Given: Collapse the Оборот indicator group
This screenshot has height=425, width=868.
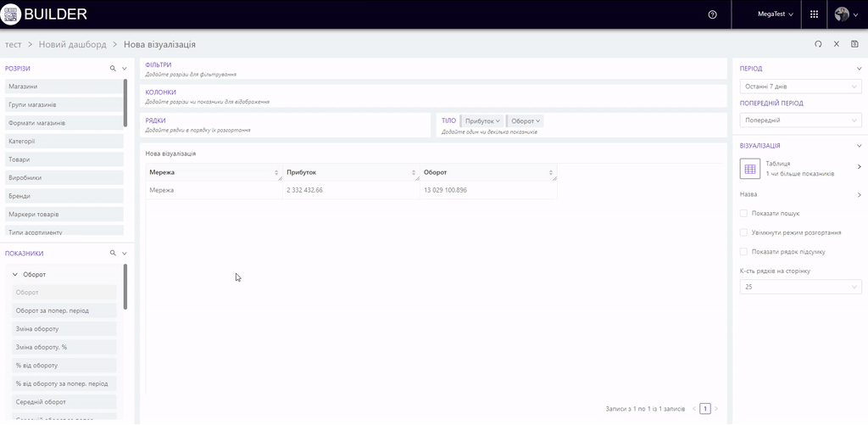Looking at the screenshot, I should [14, 275].
